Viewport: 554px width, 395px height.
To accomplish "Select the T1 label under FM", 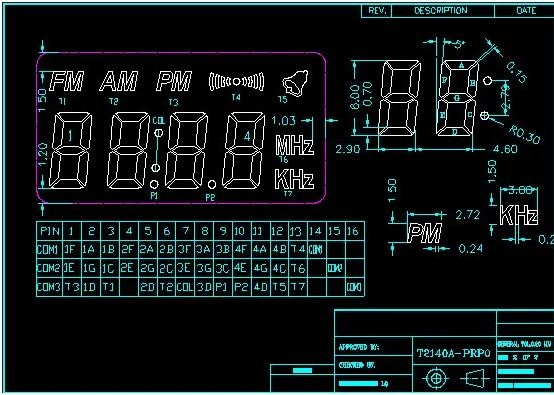I will point(62,101).
